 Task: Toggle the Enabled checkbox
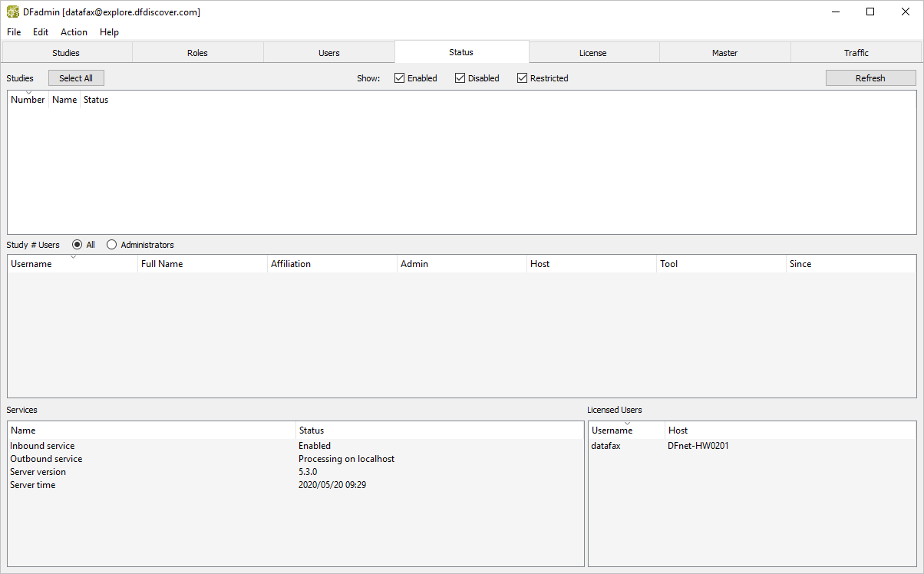(400, 78)
